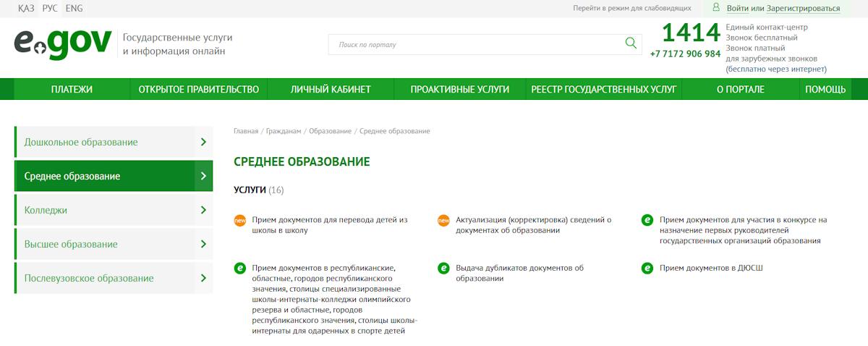Viewport: 868px width, 346px height.
Task: Expand the Колледжи sidebar arrow
Action: coord(204,210)
